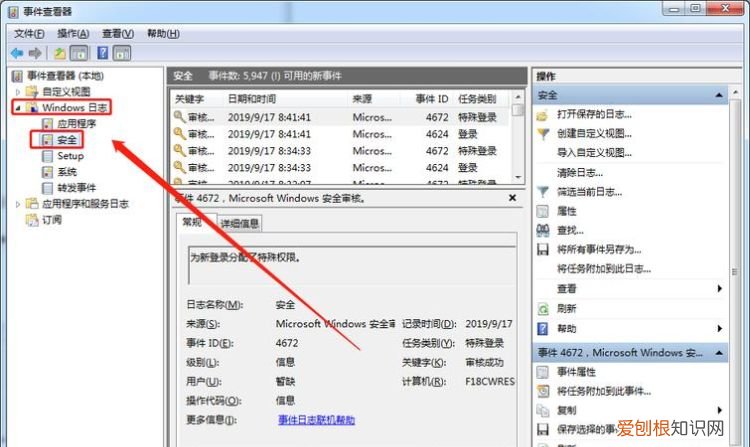Click the Forward arrow toolbar icon
Screen dimensions: 750x447
click(x=35, y=53)
